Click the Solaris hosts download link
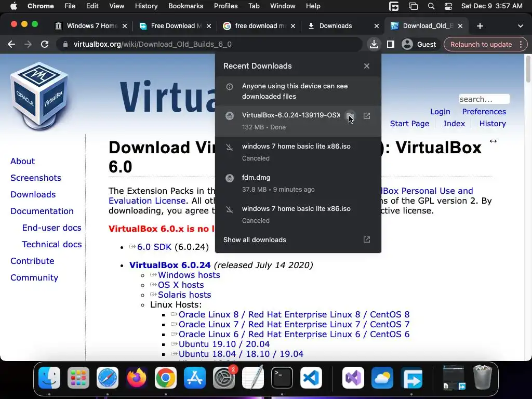Screen dimensions: 532x399 point(184,295)
